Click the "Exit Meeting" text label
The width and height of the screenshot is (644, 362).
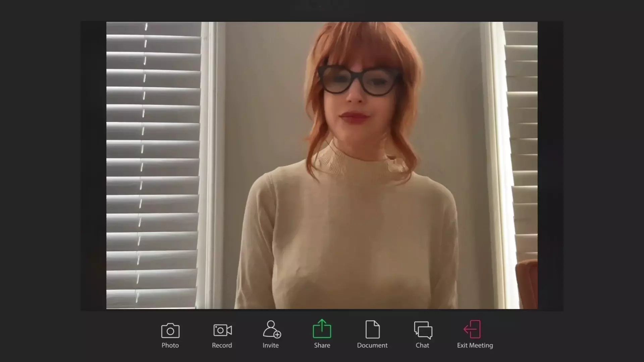[475, 345]
